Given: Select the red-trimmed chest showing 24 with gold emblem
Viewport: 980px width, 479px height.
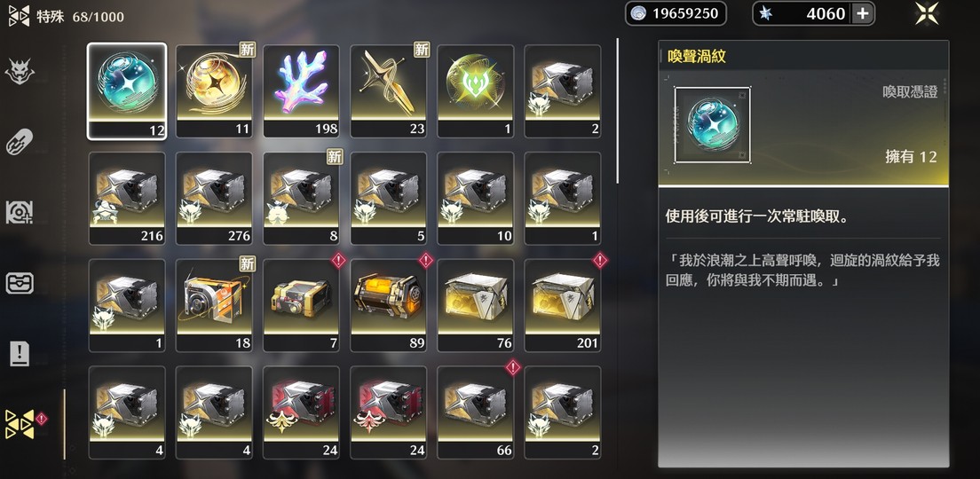Looking at the screenshot, I should (x=301, y=412).
